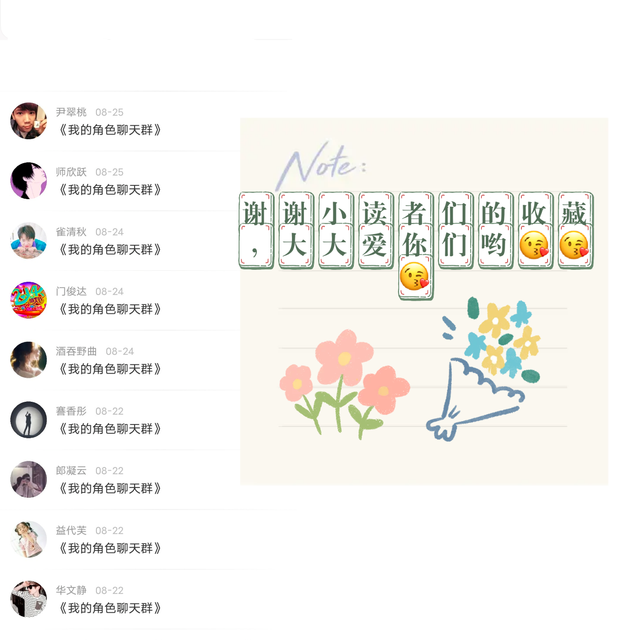Click 《我的角色聊天群》 under 师欣跃
This screenshot has width=640, height=640.
tap(109, 190)
